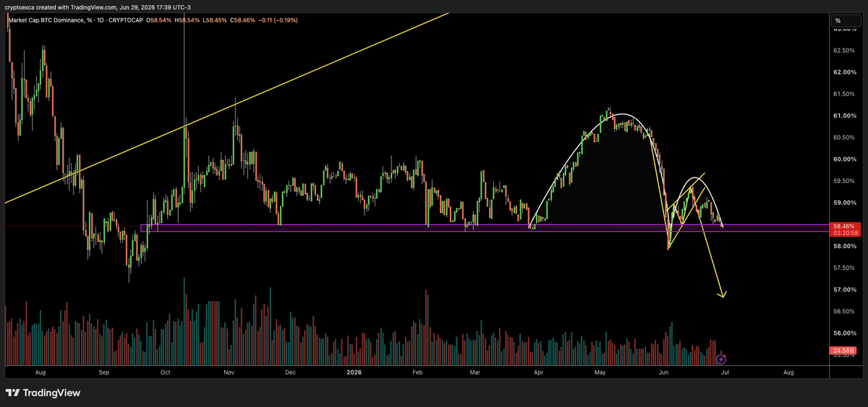Viewport: 868px width, 407px height.
Task: Click the 56.50% price axis label
Action: (844, 311)
